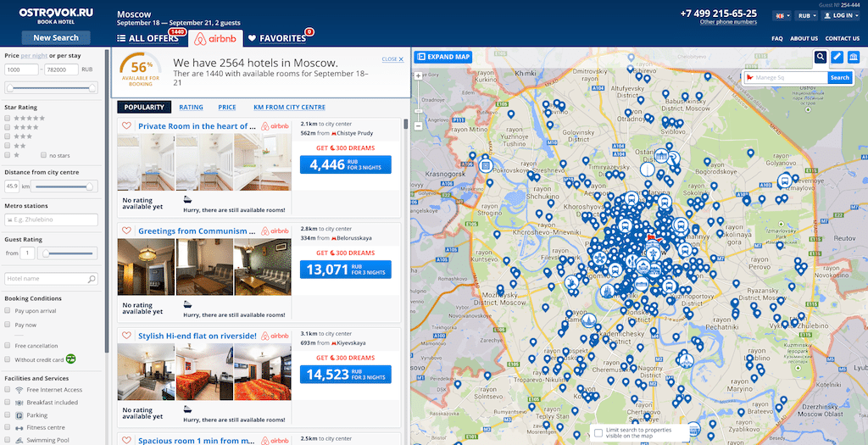Screen dimensions: 868x445
Task: Click the Hotel name search magnifier
Action: (92, 279)
